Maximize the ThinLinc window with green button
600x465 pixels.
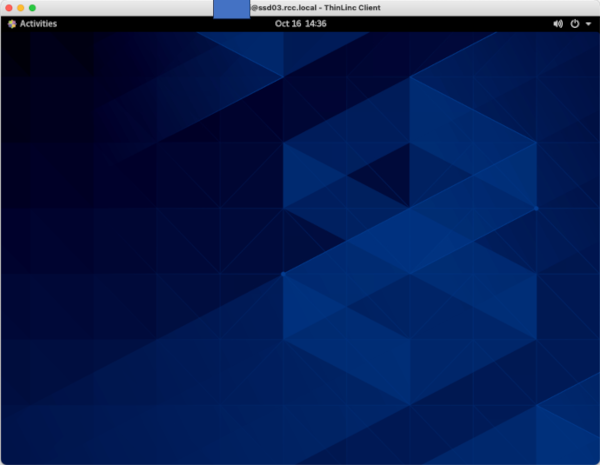point(32,7)
